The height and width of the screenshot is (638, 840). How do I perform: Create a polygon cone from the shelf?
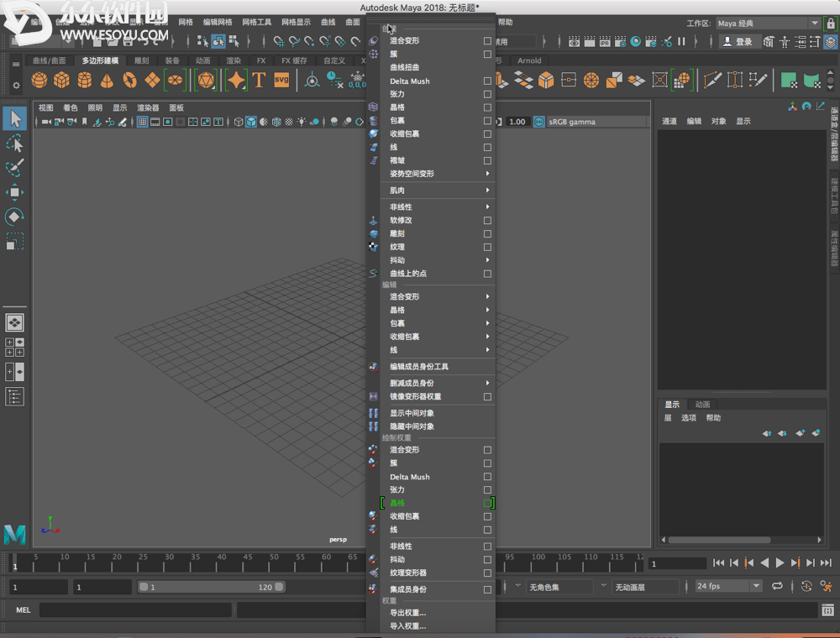click(108, 80)
